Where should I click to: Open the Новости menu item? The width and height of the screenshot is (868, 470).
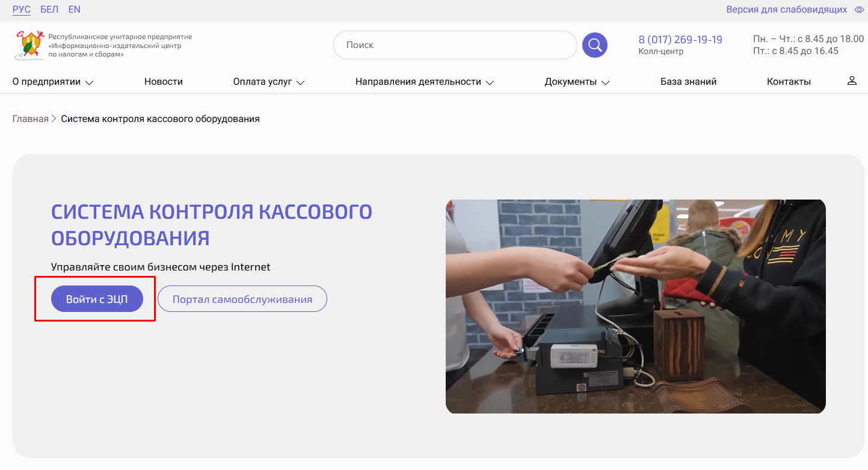coord(164,82)
